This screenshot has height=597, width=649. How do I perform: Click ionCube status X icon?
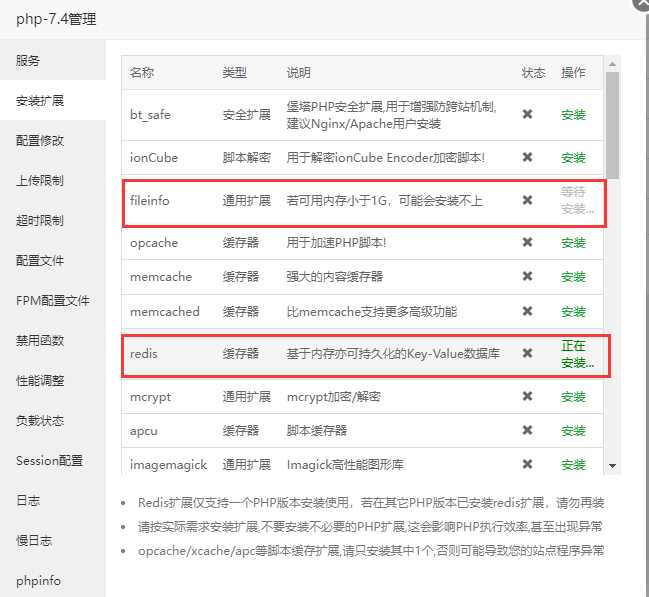(527, 157)
